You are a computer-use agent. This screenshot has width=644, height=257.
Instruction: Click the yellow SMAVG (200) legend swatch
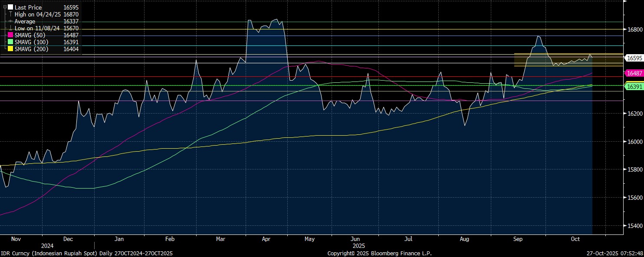[x=11, y=49]
